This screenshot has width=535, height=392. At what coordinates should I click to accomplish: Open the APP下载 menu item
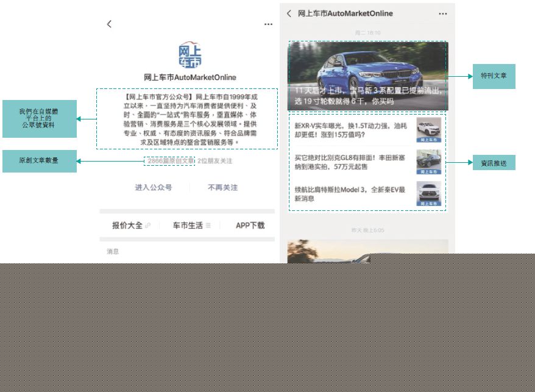click(250, 226)
